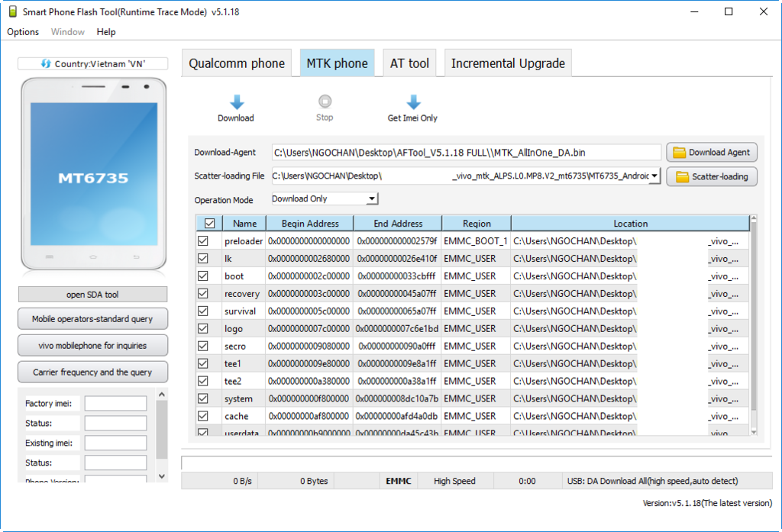Uncheck the lk partition checkbox
The image size is (782, 532).
pos(203,258)
